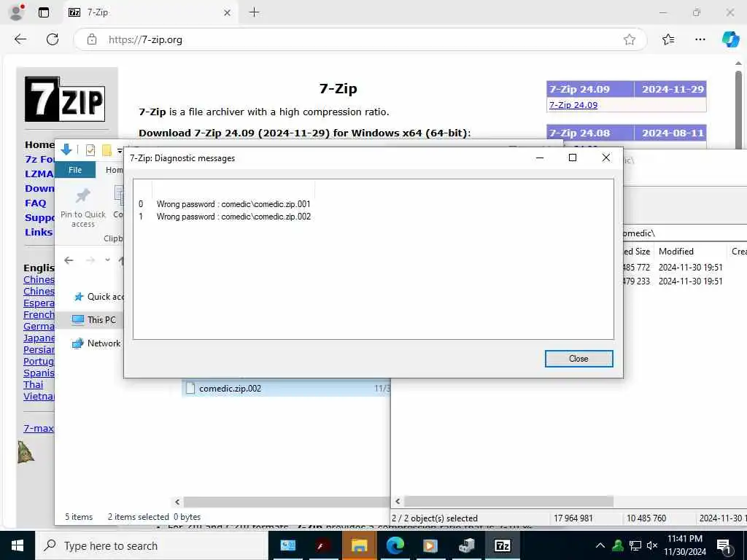Click the first 2024-11-30 19:51 row in 7-Zip
This screenshot has width=747, height=560.
click(x=690, y=267)
